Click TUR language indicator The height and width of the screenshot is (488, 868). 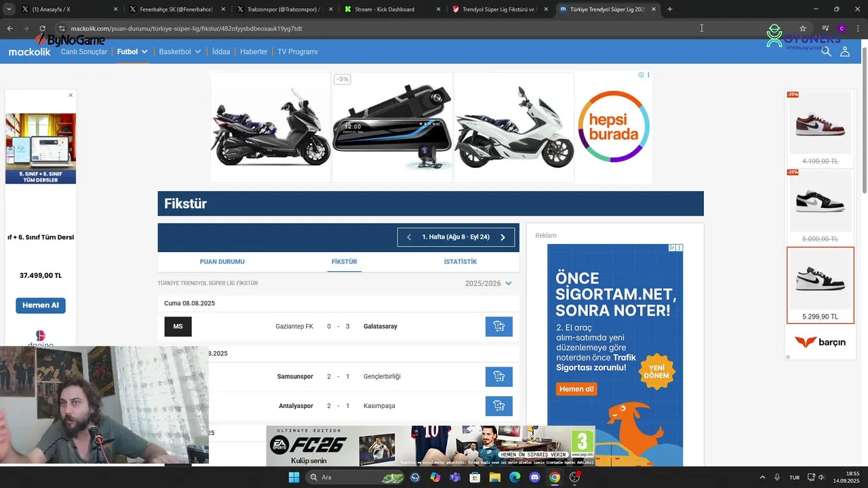point(794,477)
